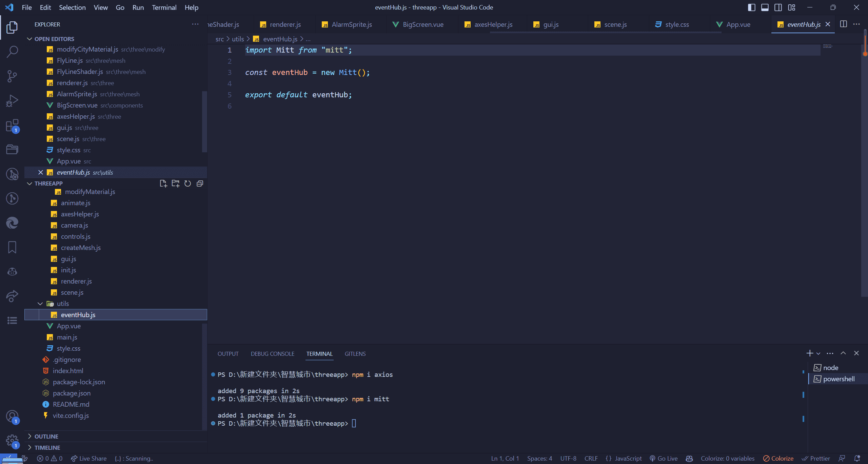The width and height of the screenshot is (868, 464).
Task: Click Colorize: 0 variables status item
Action: tap(728, 459)
